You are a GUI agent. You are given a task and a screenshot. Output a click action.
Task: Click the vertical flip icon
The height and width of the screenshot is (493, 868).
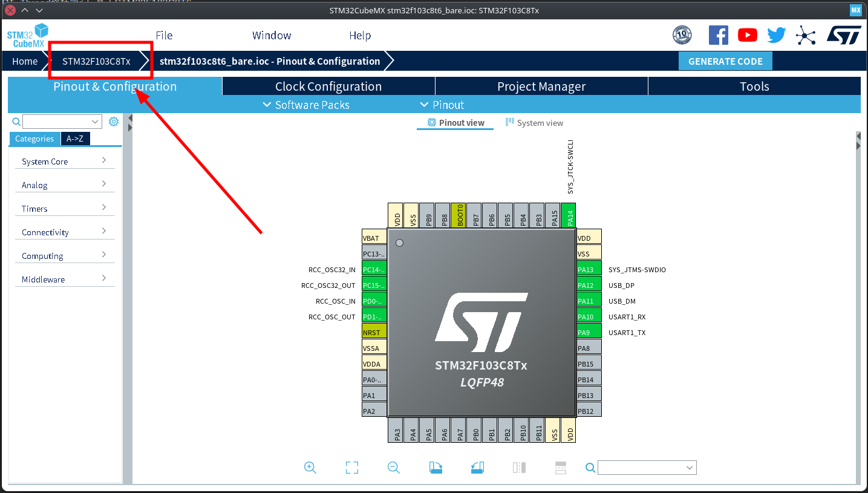[561, 468]
